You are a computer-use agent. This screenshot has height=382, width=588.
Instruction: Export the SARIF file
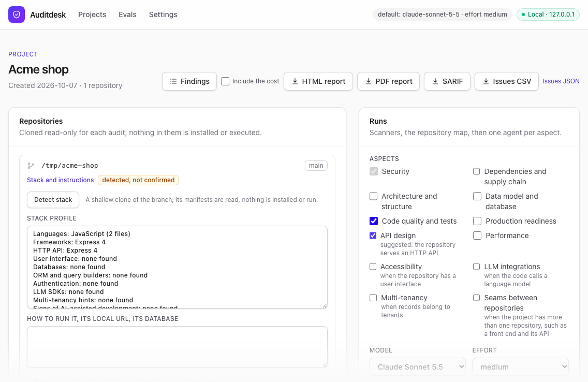[447, 81]
